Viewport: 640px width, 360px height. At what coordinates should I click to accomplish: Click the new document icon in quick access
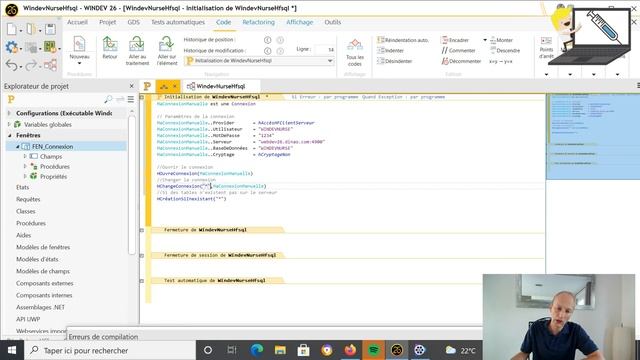click(12, 29)
